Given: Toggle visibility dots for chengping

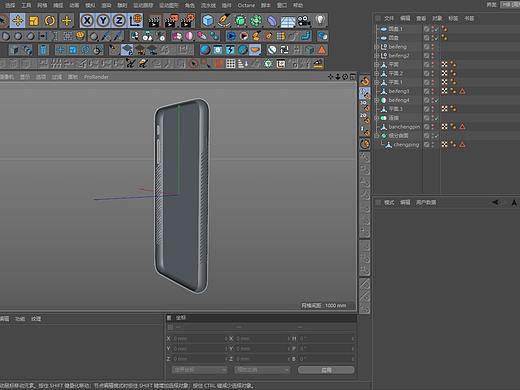Looking at the screenshot, I should pyautogui.click(x=433, y=145).
